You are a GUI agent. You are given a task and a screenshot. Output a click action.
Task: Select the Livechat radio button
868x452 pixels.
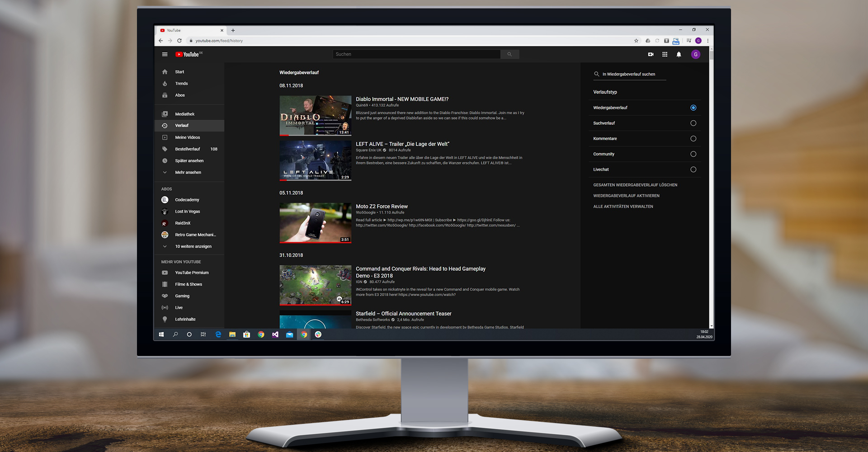693,169
